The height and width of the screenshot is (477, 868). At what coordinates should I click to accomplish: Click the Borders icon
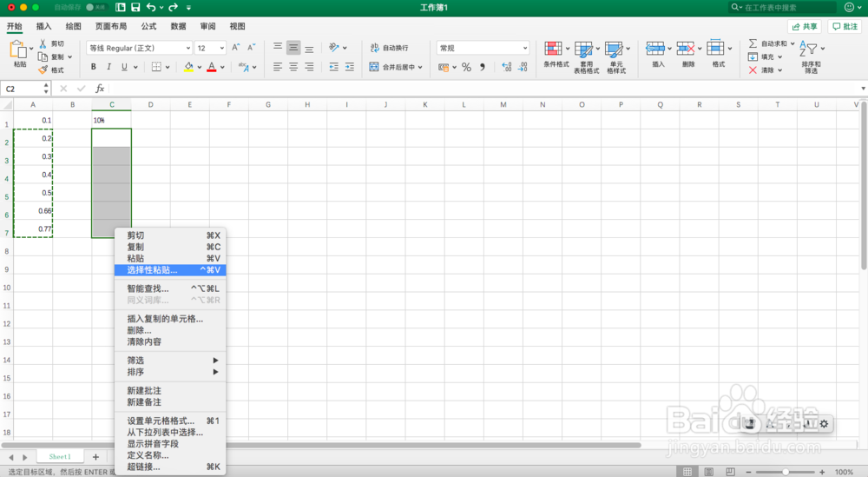(x=156, y=67)
